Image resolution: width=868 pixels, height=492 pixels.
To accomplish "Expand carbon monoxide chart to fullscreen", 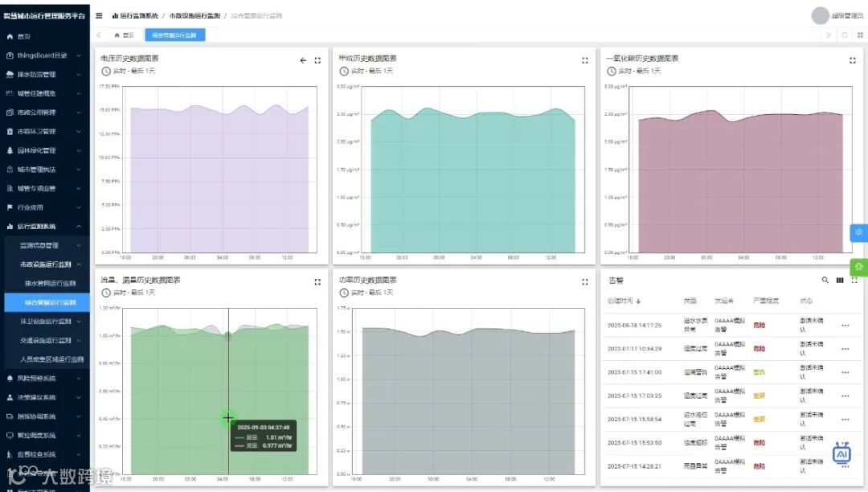I will 853,60.
